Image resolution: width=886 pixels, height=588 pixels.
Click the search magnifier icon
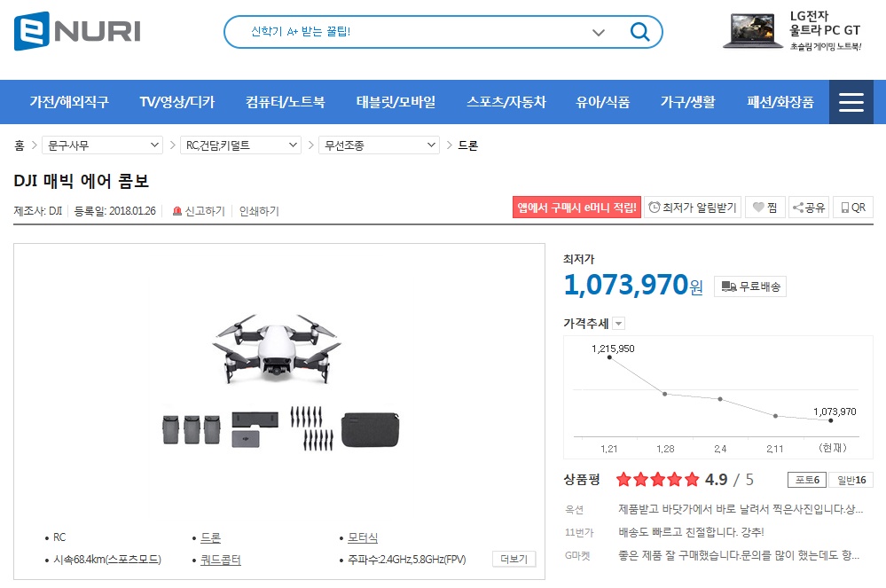pyautogui.click(x=639, y=32)
